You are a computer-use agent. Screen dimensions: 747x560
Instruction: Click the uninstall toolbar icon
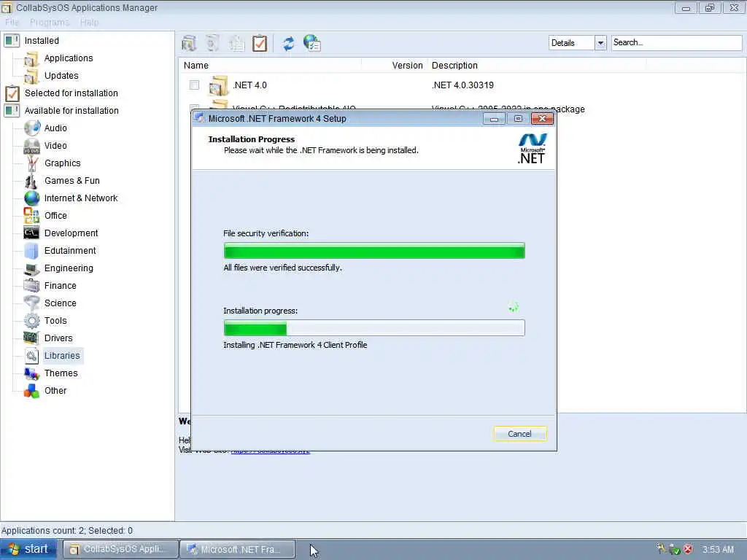point(212,43)
